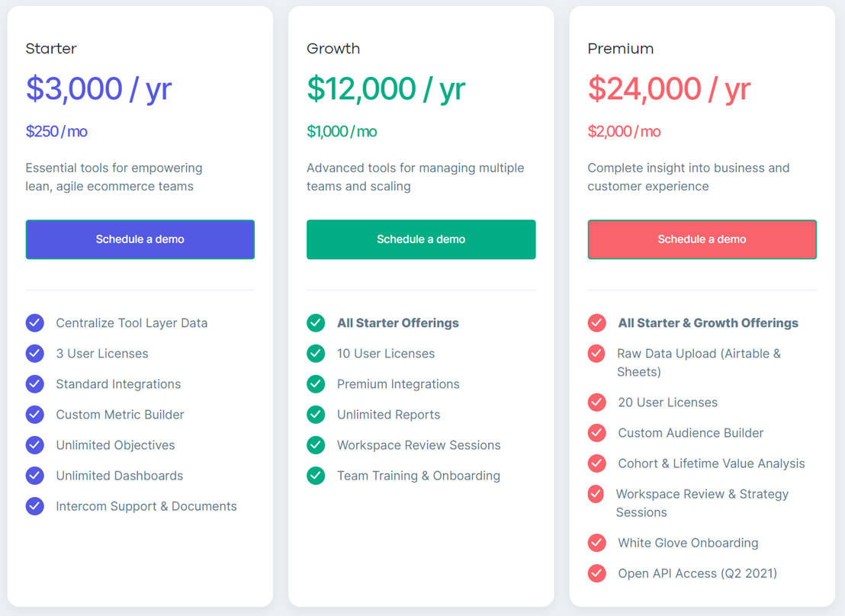The height and width of the screenshot is (616, 845).
Task: Click the check icon beside White Glove Onboarding
Action: point(596,543)
